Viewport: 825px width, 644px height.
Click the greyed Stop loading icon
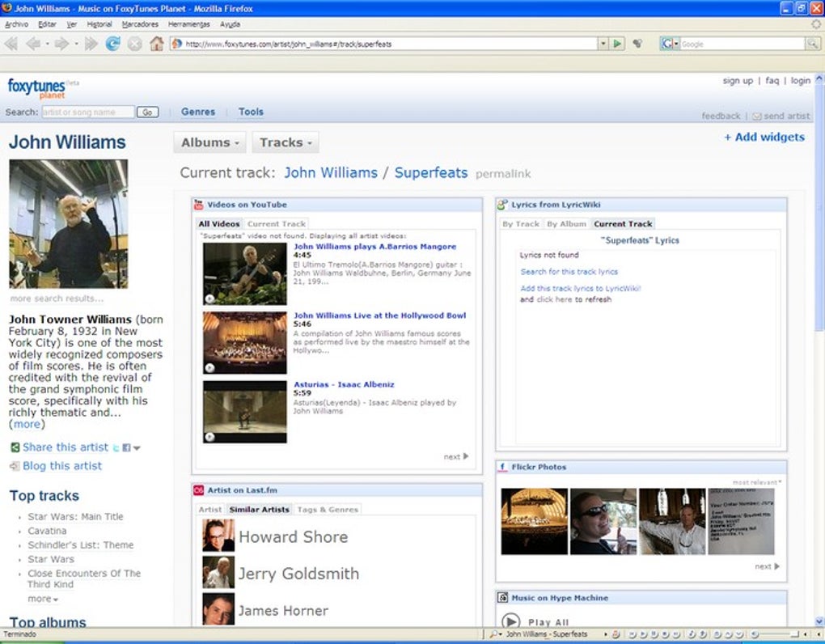coord(135,44)
